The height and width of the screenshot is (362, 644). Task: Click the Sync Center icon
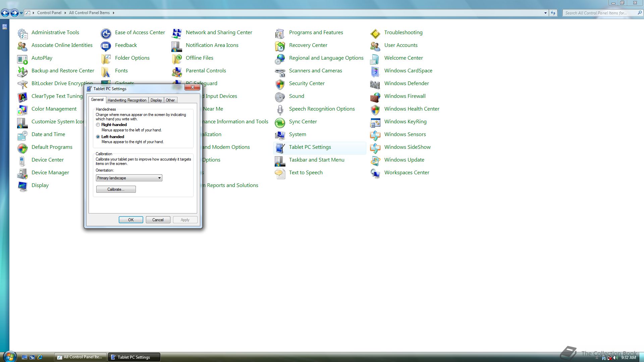point(280,122)
